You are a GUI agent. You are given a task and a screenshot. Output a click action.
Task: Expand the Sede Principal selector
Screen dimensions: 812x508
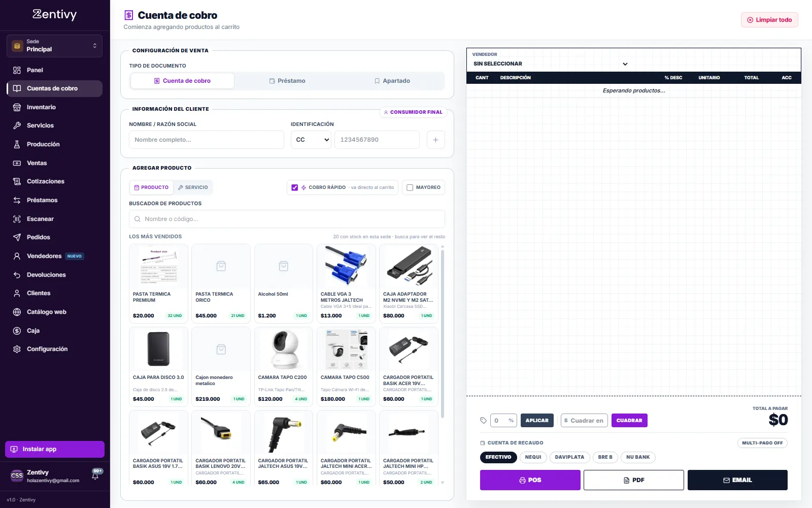(54, 46)
